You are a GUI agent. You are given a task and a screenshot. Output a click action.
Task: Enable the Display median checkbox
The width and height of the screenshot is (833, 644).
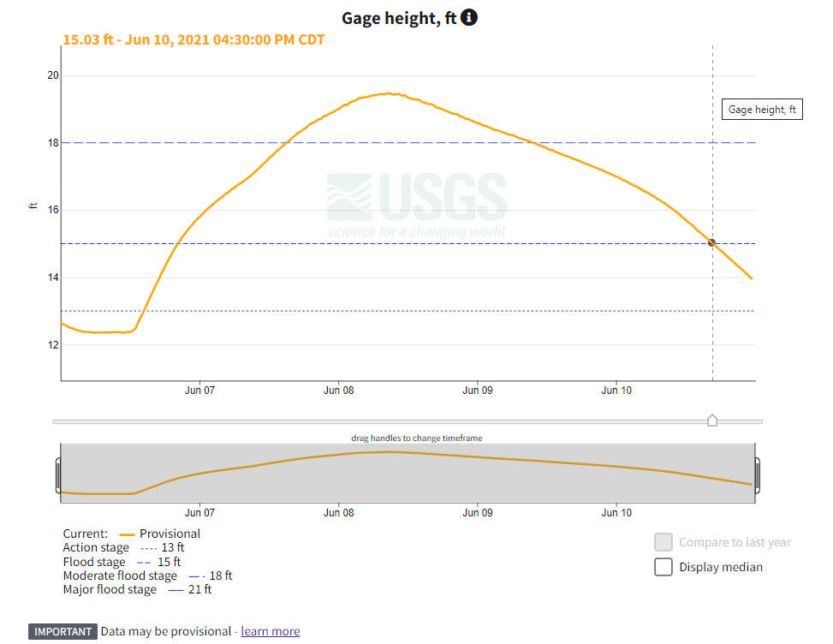pos(663,567)
